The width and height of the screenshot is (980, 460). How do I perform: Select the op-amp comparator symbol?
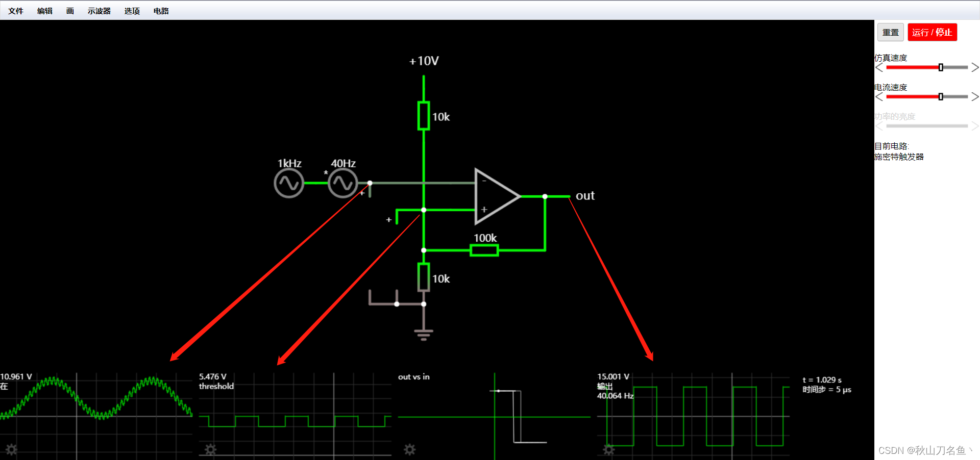point(497,196)
